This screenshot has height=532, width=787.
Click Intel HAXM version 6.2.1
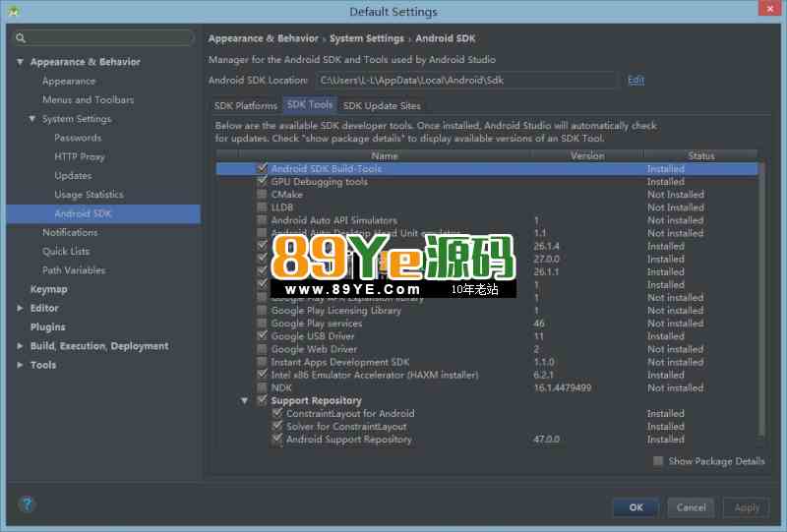[x=544, y=375]
